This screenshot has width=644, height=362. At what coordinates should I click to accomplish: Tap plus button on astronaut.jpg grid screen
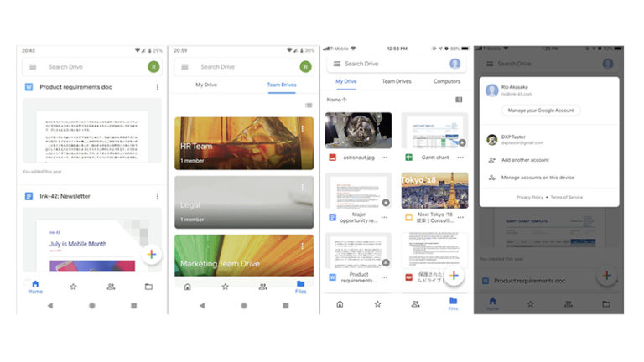coord(454,275)
